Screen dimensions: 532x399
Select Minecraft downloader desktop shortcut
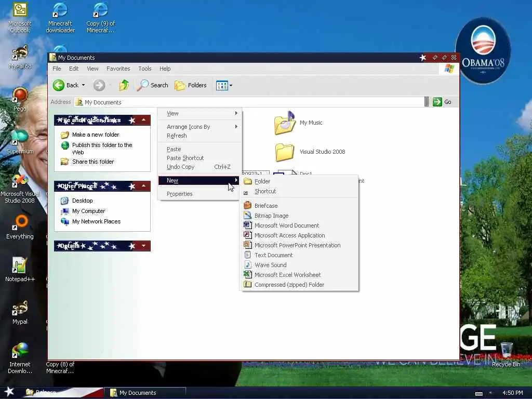(x=60, y=18)
